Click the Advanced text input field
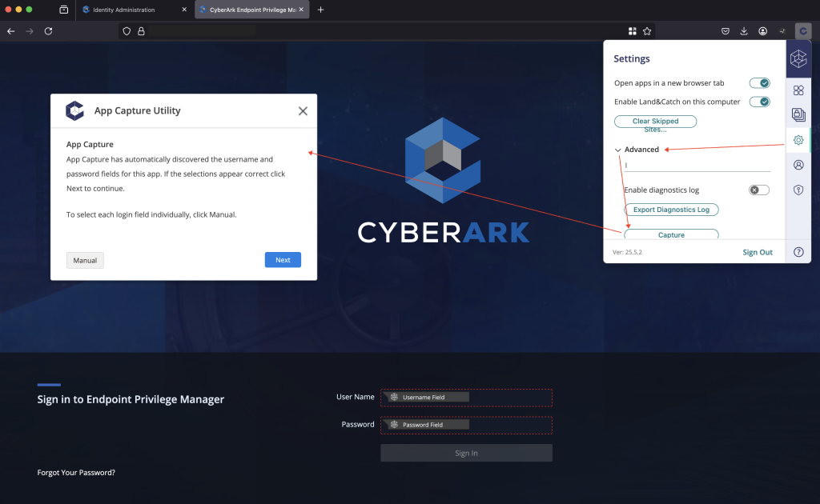The width and height of the screenshot is (820, 504). [x=697, y=166]
